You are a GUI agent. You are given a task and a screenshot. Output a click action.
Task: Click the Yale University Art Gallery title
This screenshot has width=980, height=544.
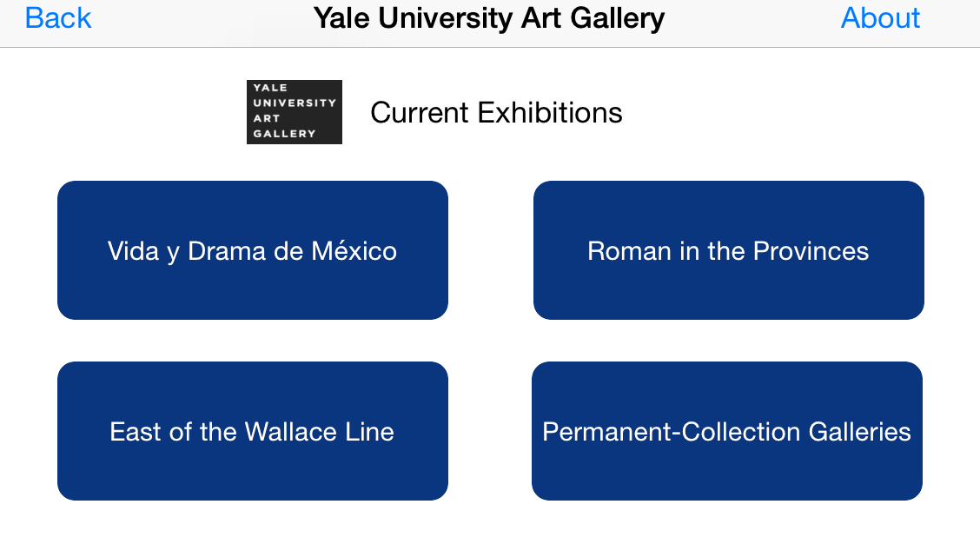489,18
